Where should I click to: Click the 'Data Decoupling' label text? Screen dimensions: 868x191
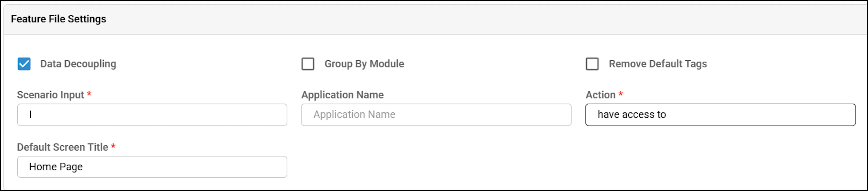[78, 64]
